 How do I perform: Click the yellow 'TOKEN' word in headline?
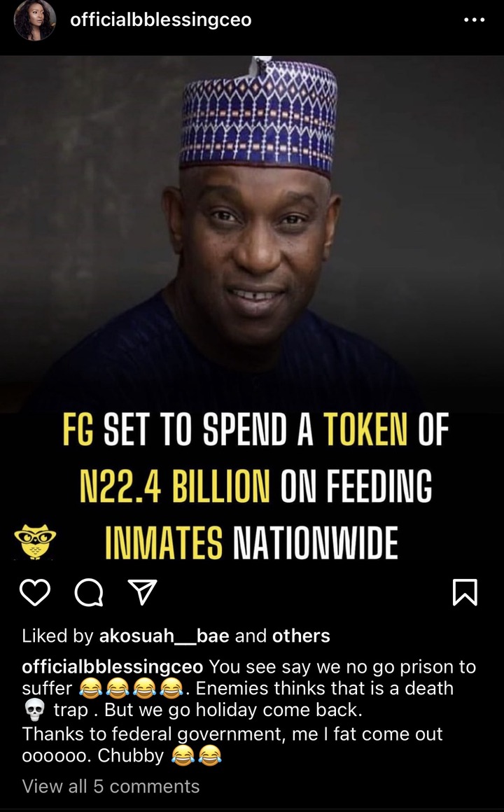(x=365, y=429)
